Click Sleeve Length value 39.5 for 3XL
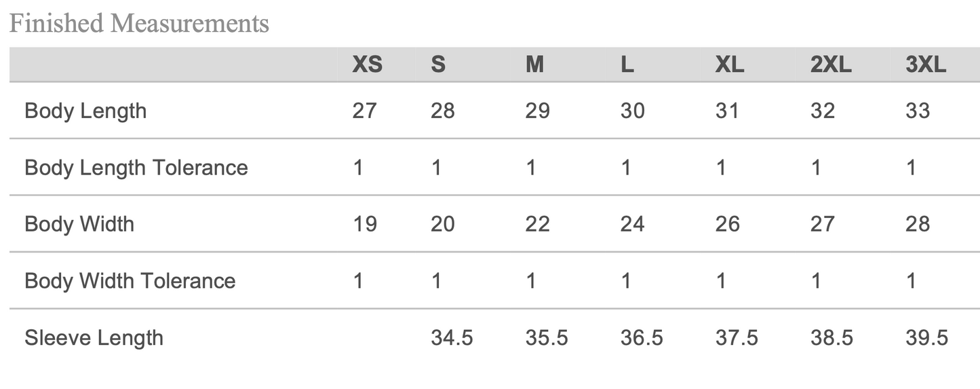 tap(926, 337)
